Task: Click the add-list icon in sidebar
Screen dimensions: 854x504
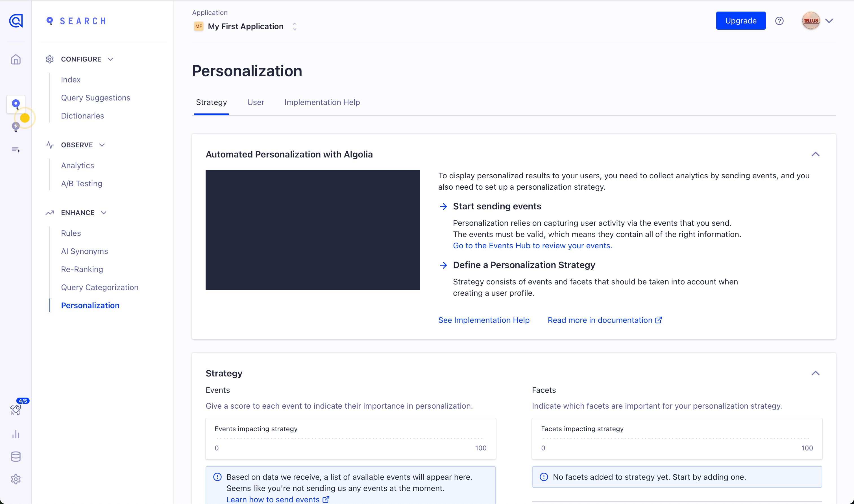Action: coord(16,150)
